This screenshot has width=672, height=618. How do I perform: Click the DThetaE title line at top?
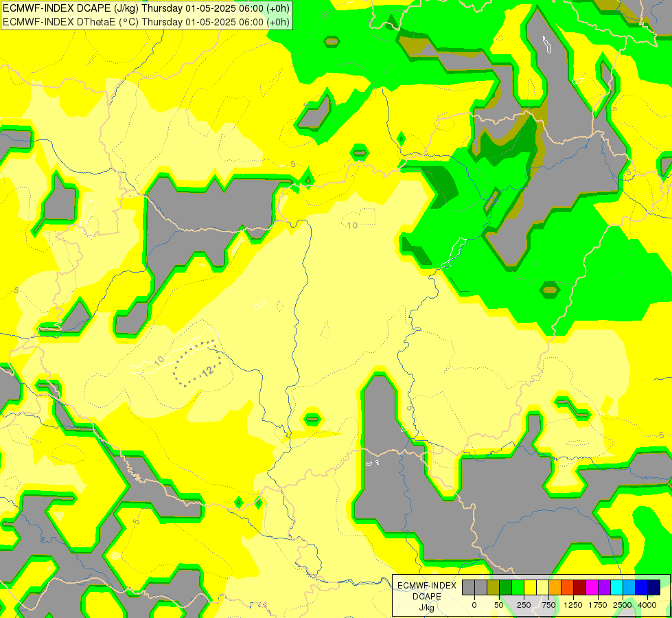pyautogui.click(x=146, y=22)
